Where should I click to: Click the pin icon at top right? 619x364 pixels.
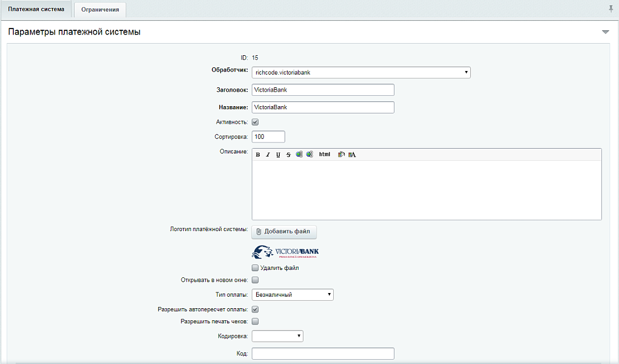coord(611,8)
